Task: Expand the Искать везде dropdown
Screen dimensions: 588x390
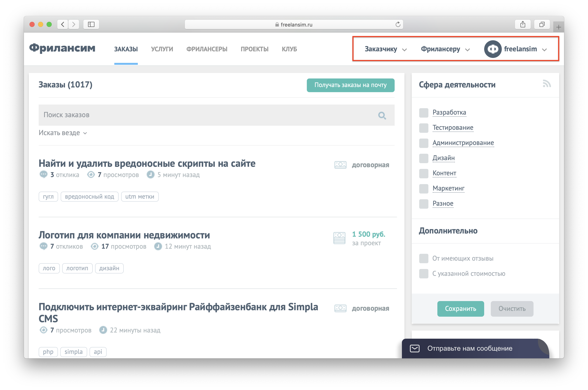Action: pos(63,133)
